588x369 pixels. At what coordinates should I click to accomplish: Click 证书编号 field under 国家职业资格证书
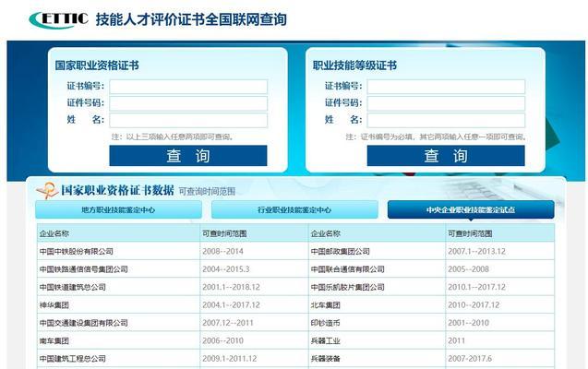coord(188,87)
